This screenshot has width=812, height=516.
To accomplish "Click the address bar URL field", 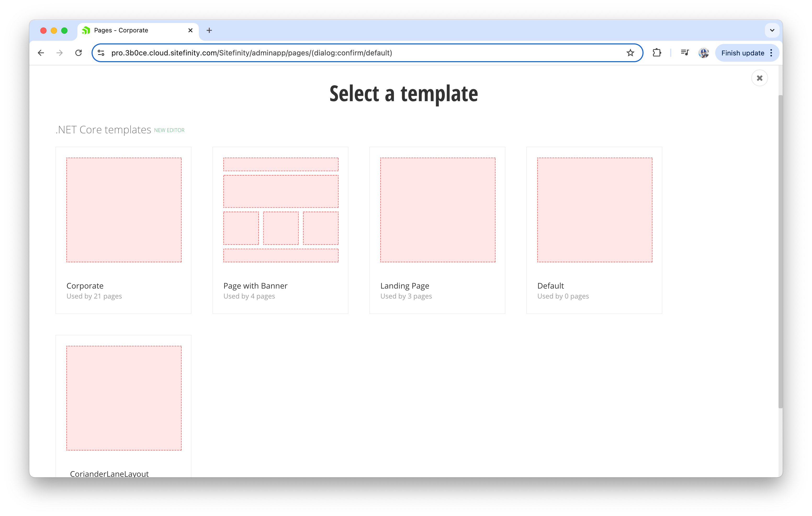I will 365,53.
